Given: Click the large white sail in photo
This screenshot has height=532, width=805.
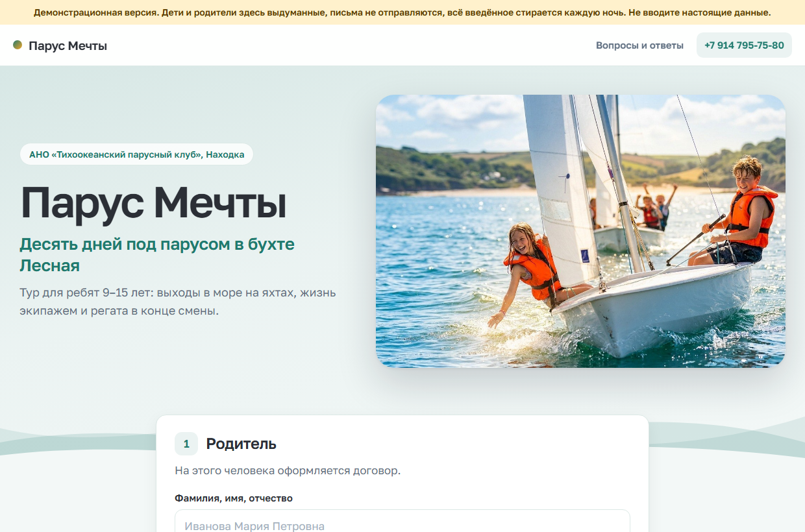Looking at the screenshot, I should pos(560,188).
